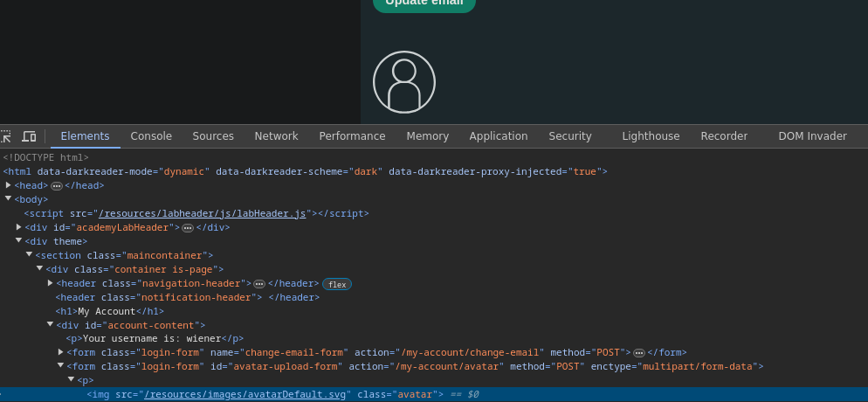Collapse the maincontainer section node
This screenshot has width=868, height=402.
pyautogui.click(x=30, y=254)
